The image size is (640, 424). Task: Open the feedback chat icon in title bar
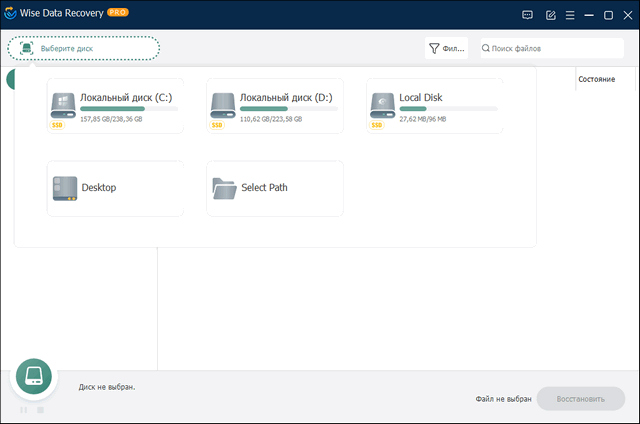[x=527, y=15]
